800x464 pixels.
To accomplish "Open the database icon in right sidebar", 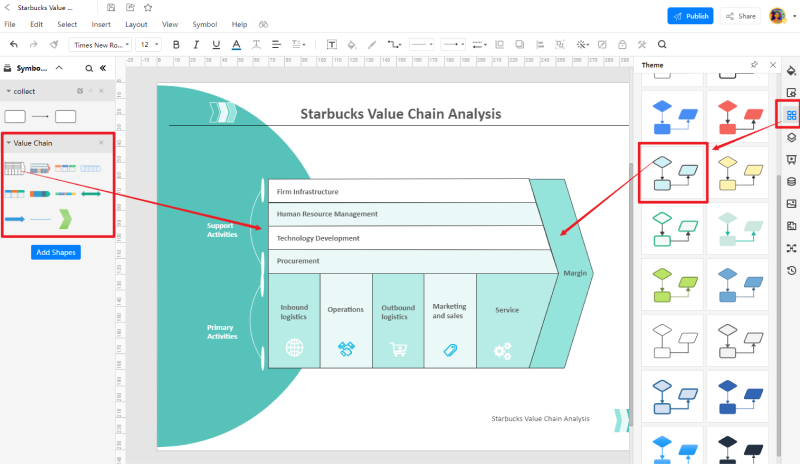I will [791, 181].
